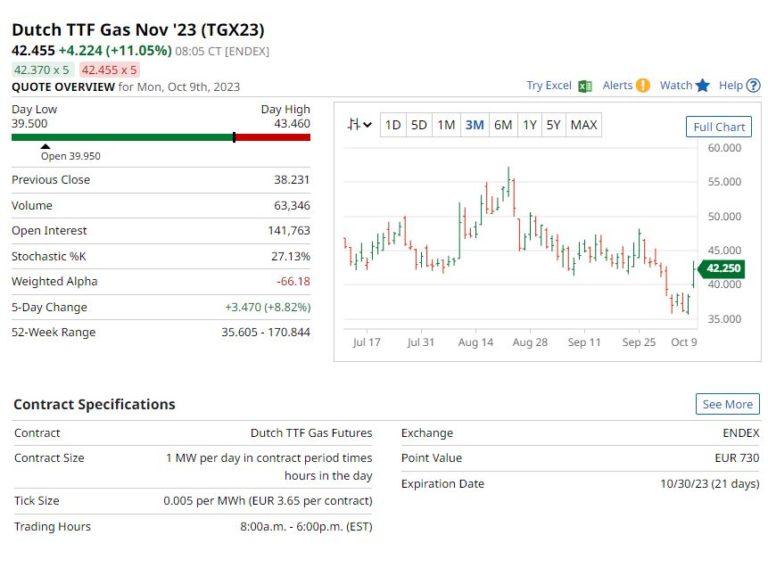The image size is (768, 568).
Task: Open the Full Chart button
Action: tap(718, 127)
